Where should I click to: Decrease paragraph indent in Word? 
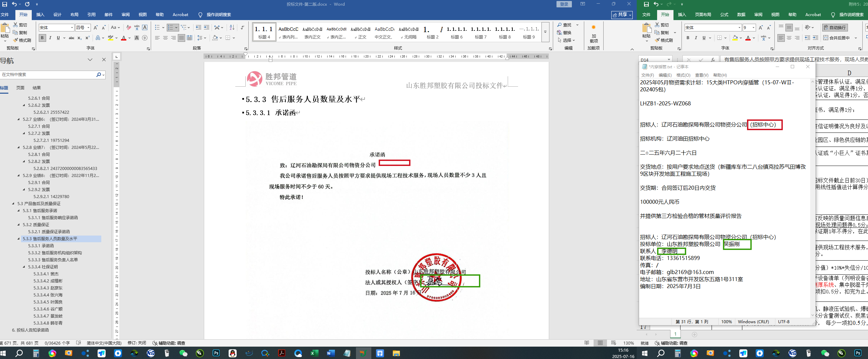click(x=199, y=28)
